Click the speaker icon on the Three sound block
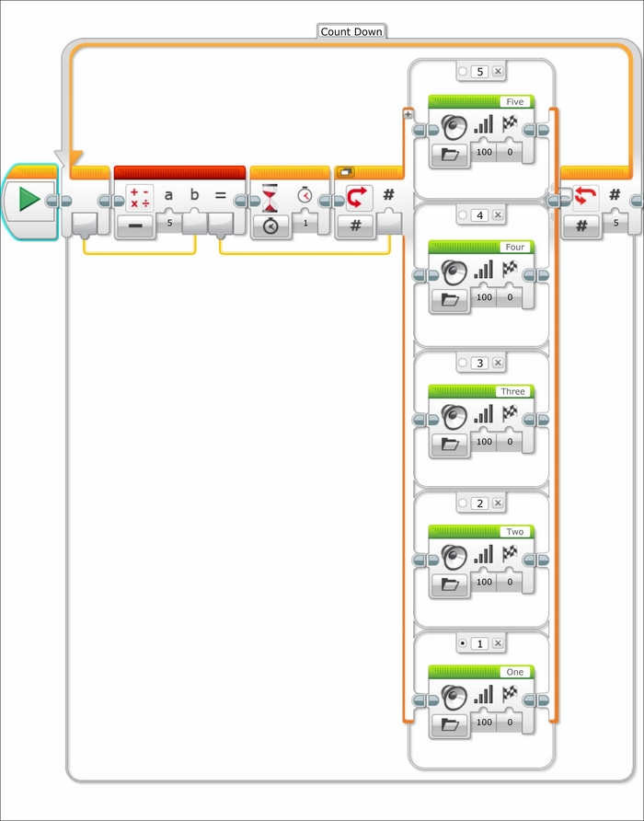This screenshot has height=821, width=644. (x=454, y=417)
